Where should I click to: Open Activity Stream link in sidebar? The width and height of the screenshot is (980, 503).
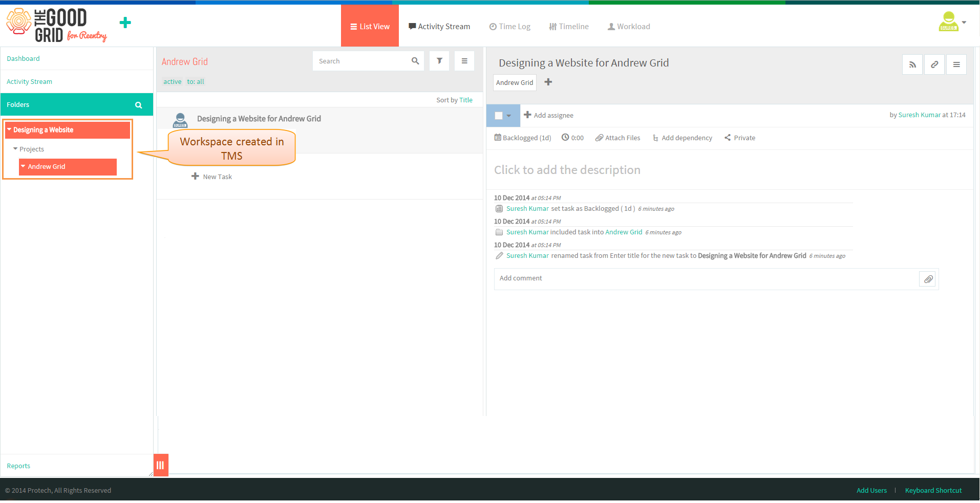point(29,81)
